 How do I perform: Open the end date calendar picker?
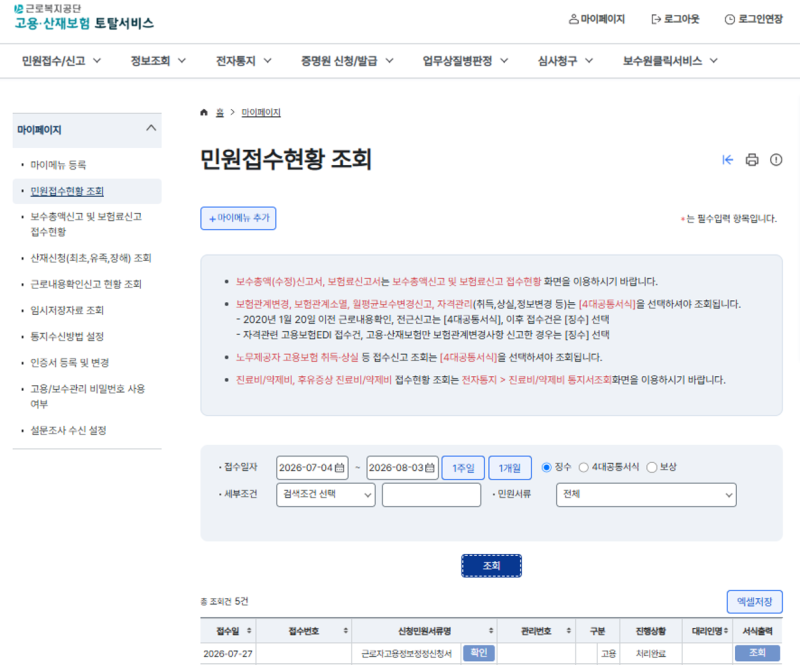[x=430, y=467]
